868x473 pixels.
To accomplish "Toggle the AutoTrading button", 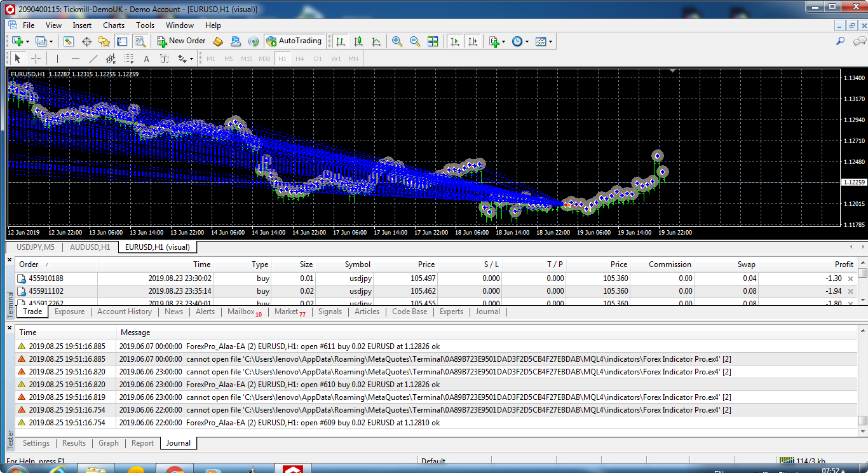I will [294, 41].
